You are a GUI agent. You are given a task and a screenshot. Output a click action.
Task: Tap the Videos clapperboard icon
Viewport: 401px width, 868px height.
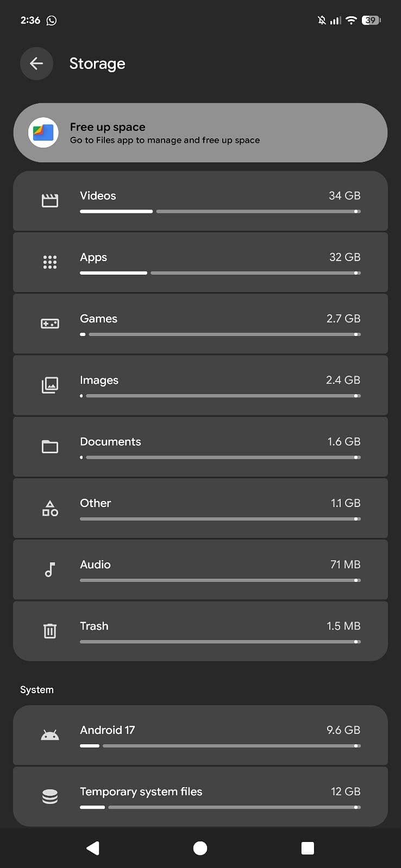pos(50,201)
